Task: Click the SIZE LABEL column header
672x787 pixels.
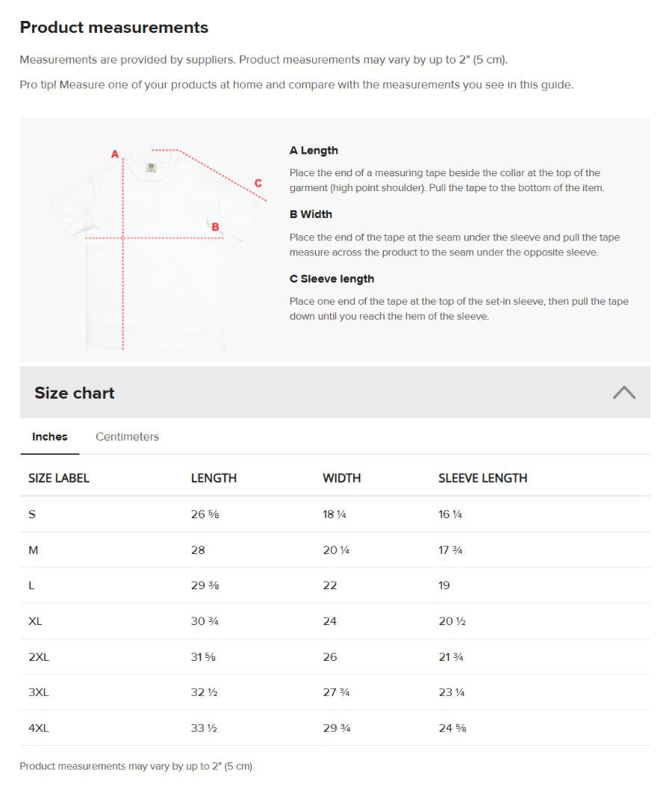Action: [59, 479]
